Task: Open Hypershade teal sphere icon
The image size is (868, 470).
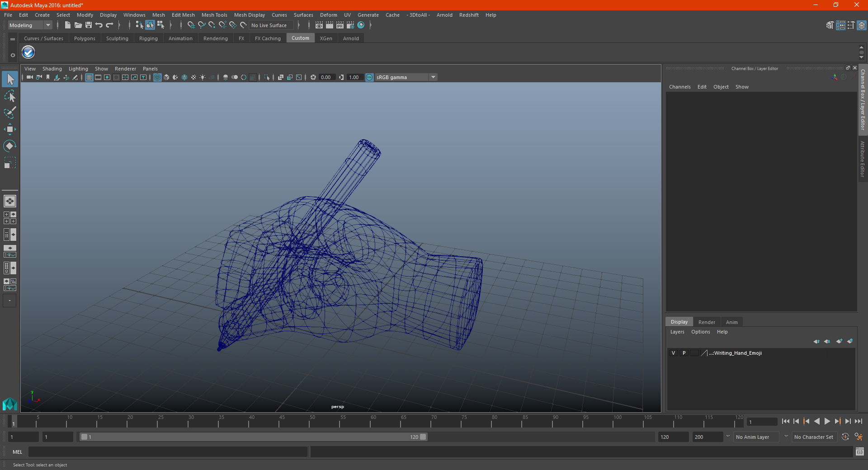Action: coord(361,25)
